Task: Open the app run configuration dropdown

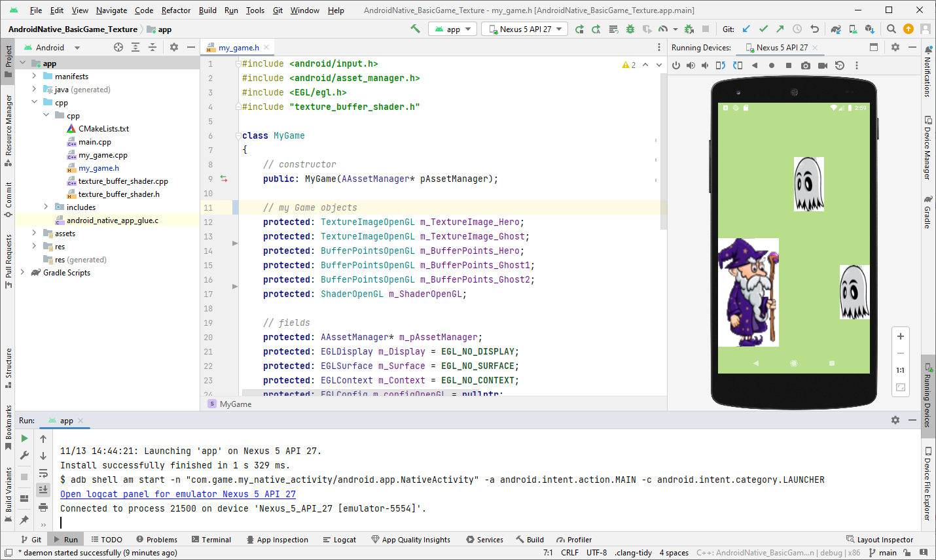Action: click(x=453, y=29)
